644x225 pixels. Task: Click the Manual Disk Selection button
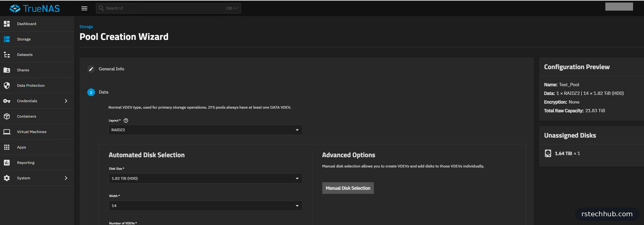348,188
